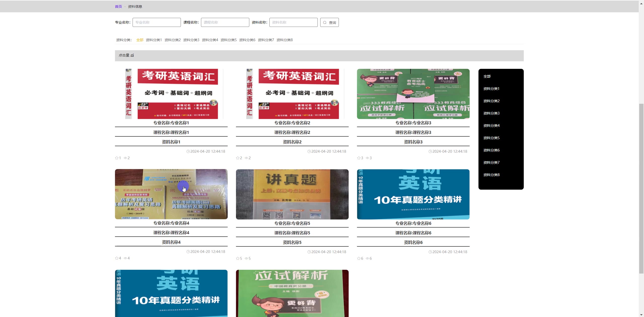Viewport: 644px width, 317px height.
Task: Click the star icon under 资料名称5
Action: point(238,258)
